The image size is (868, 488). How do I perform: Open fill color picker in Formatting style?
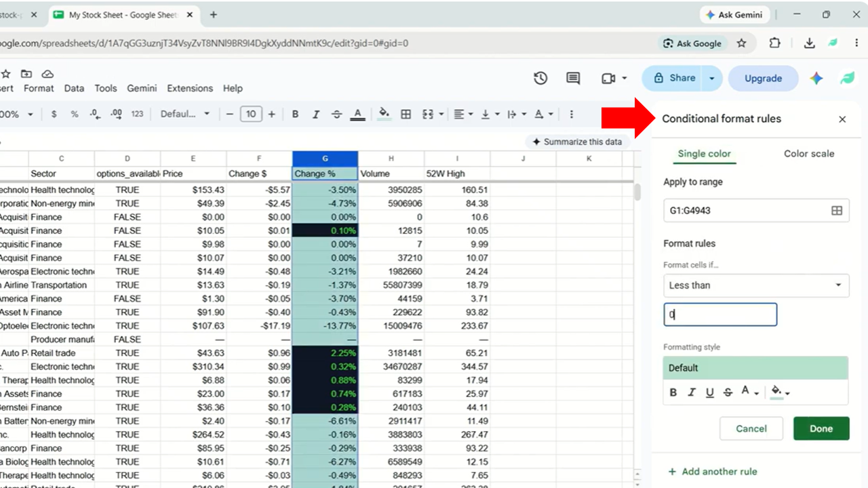(781, 392)
